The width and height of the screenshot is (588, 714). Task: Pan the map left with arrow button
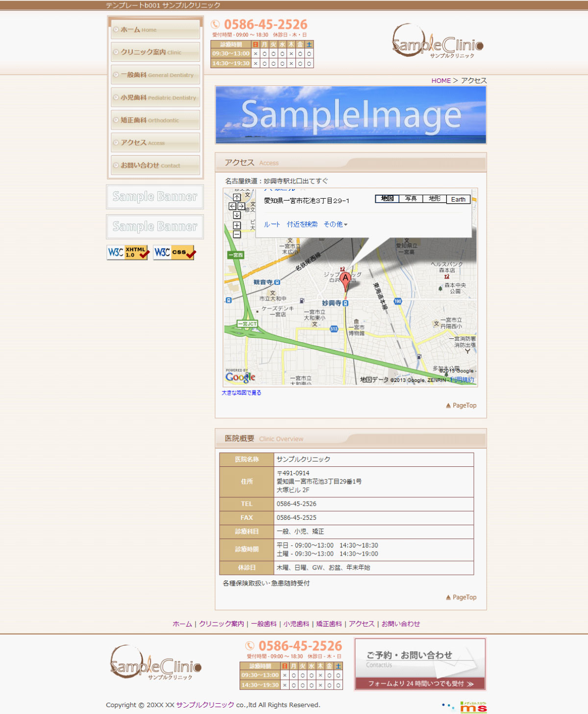click(x=232, y=206)
